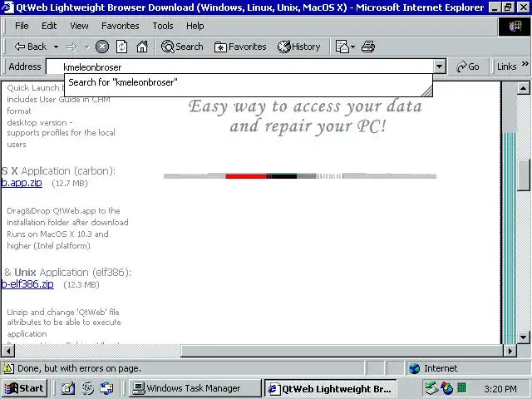The width and height of the screenshot is (532, 399).
Task: Click the colorful globe tray icon
Action: [447, 388]
